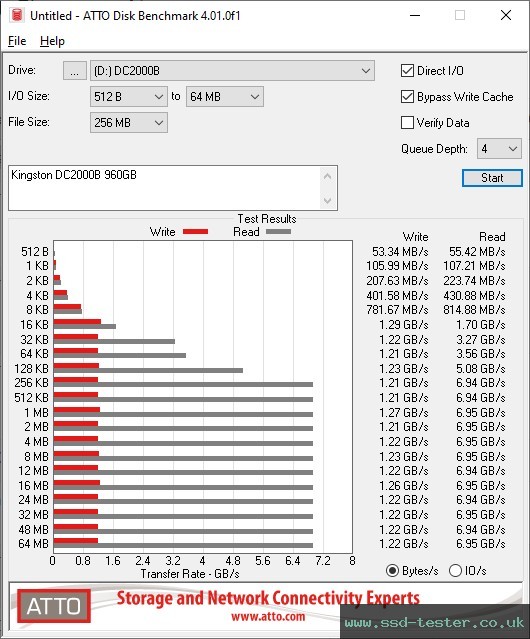Click the red write bar for 16 KB
530x639 pixels.
point(77,322)
